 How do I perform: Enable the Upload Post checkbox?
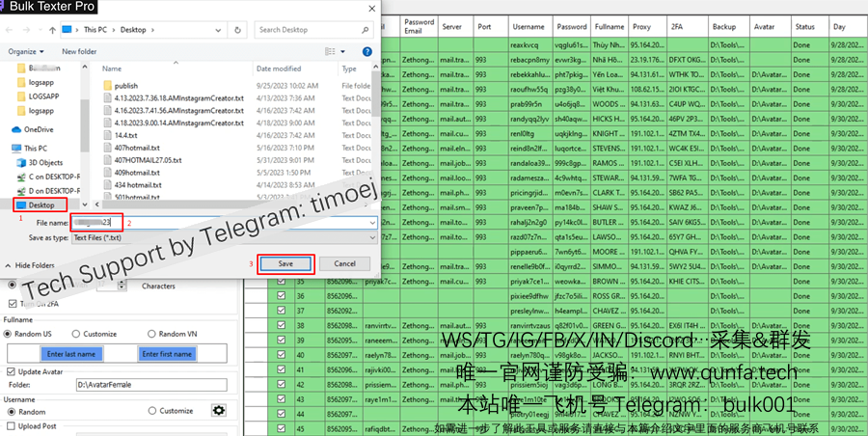click(11, 426)
